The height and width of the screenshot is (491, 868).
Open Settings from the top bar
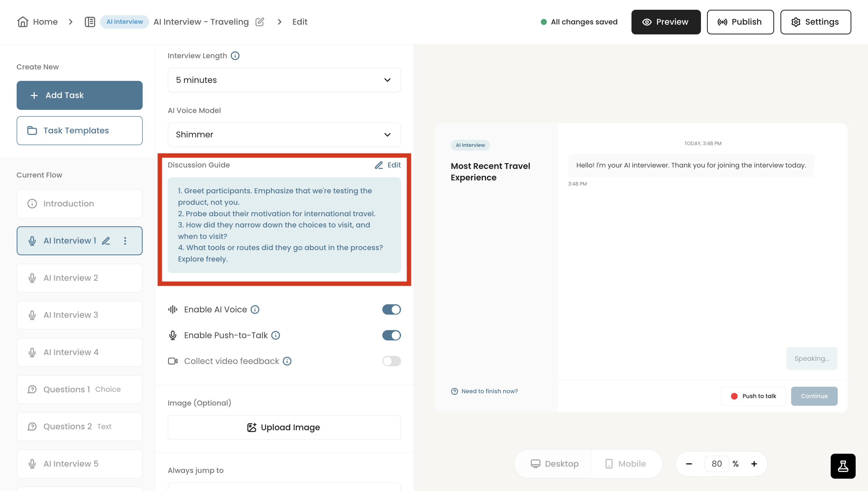click(815, 22)
